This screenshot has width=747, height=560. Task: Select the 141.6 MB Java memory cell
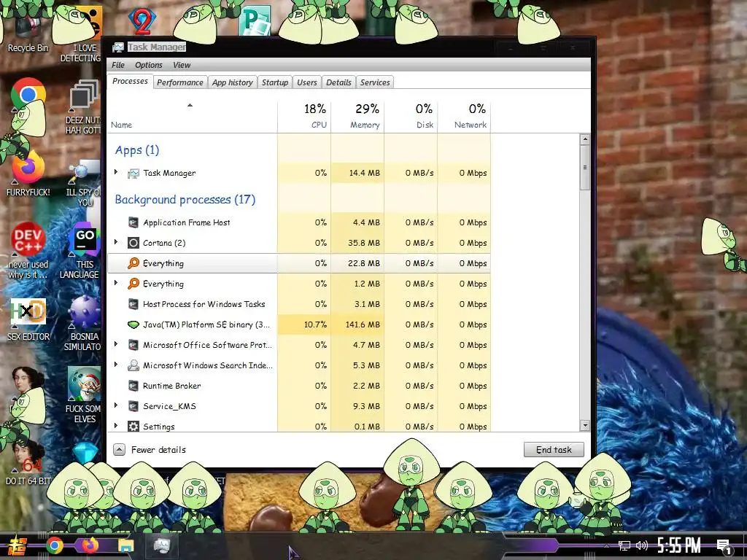tap(357, 324)
